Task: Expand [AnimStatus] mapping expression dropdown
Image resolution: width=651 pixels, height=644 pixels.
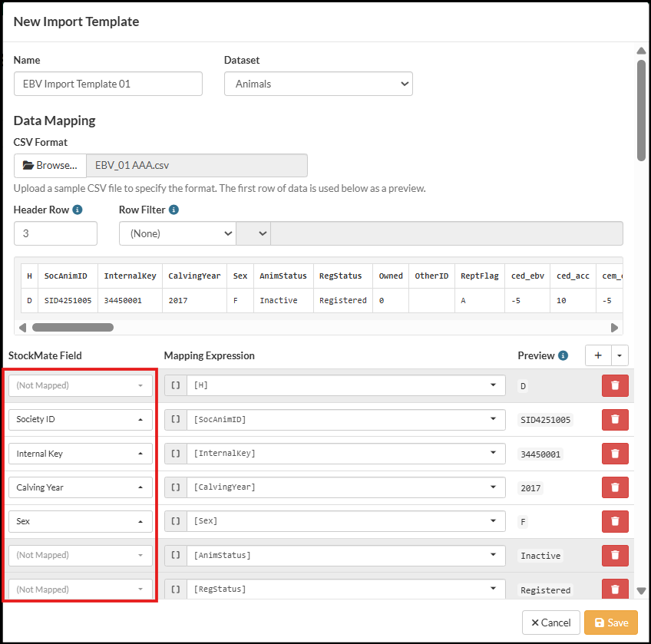Action: [494, 555]
